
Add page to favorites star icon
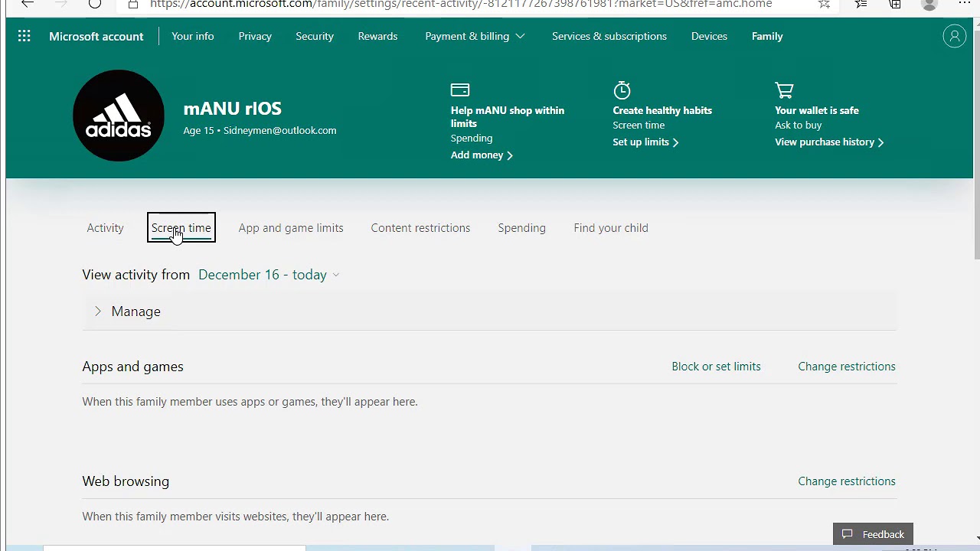824,4
